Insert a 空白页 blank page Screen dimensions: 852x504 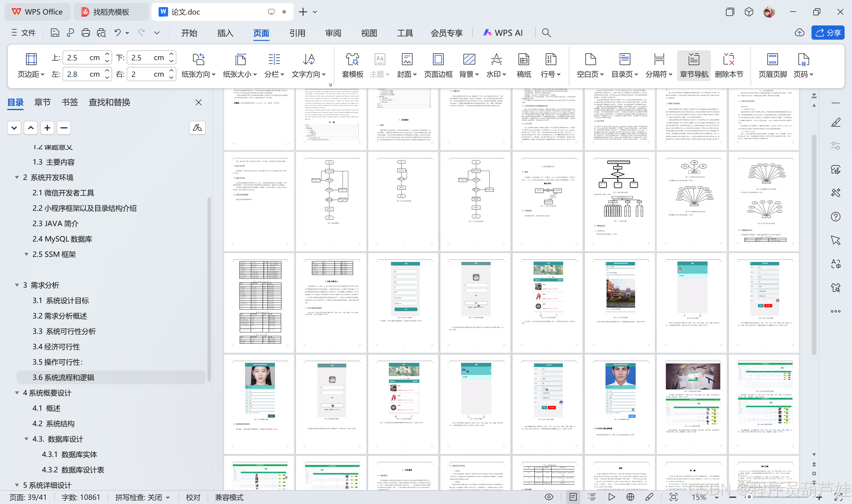(x=590, y=66)
